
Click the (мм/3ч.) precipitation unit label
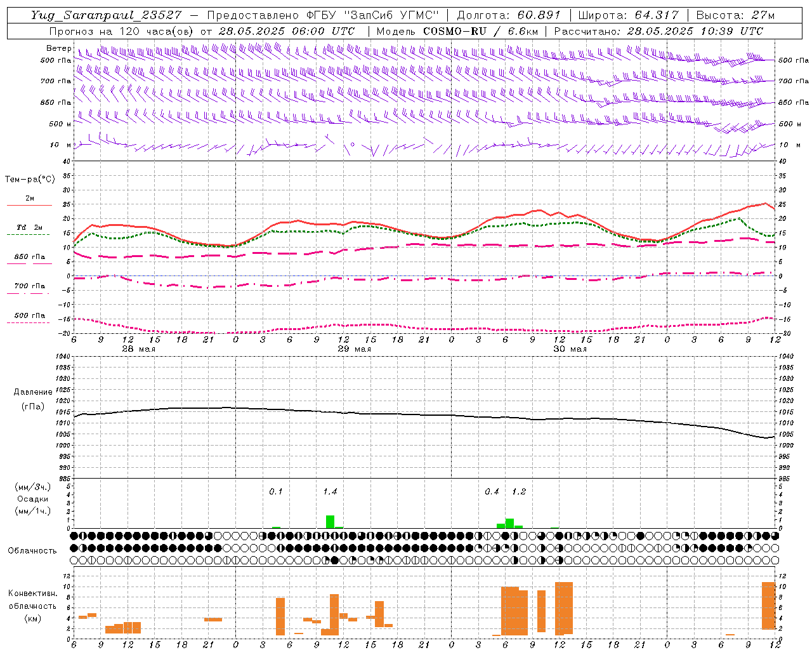pos(33,487)
